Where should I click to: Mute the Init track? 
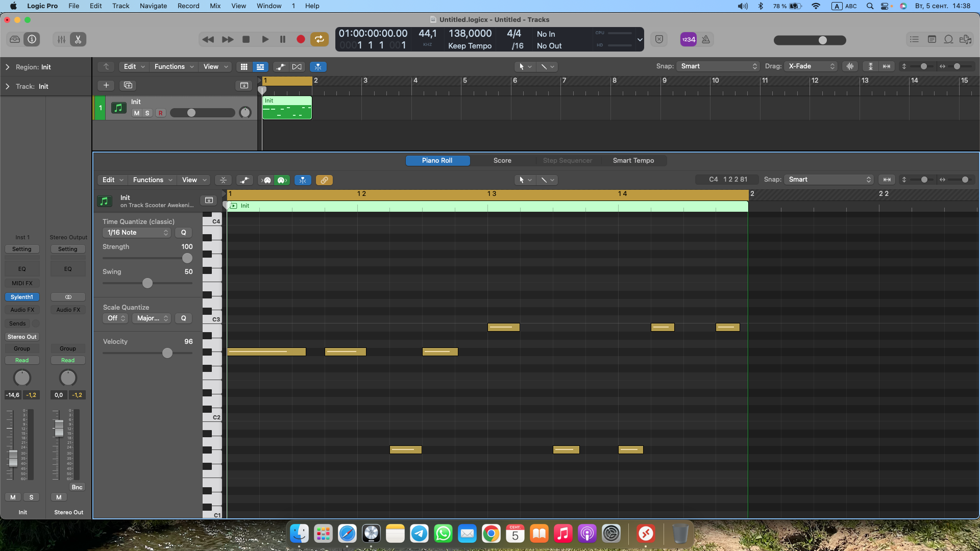pos(136,113)
